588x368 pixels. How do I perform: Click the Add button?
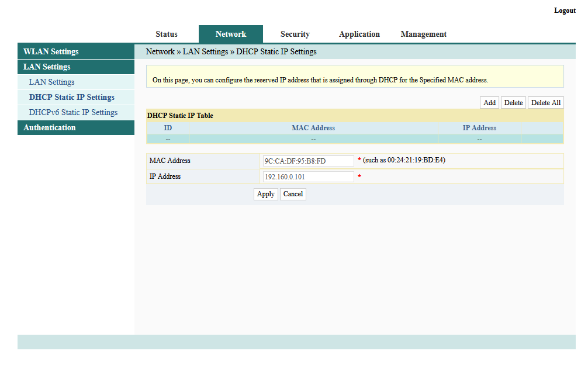pos(489,102)
